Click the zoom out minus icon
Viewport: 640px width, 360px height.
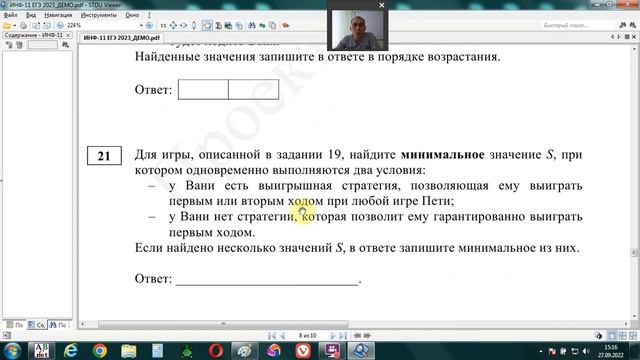60,25
